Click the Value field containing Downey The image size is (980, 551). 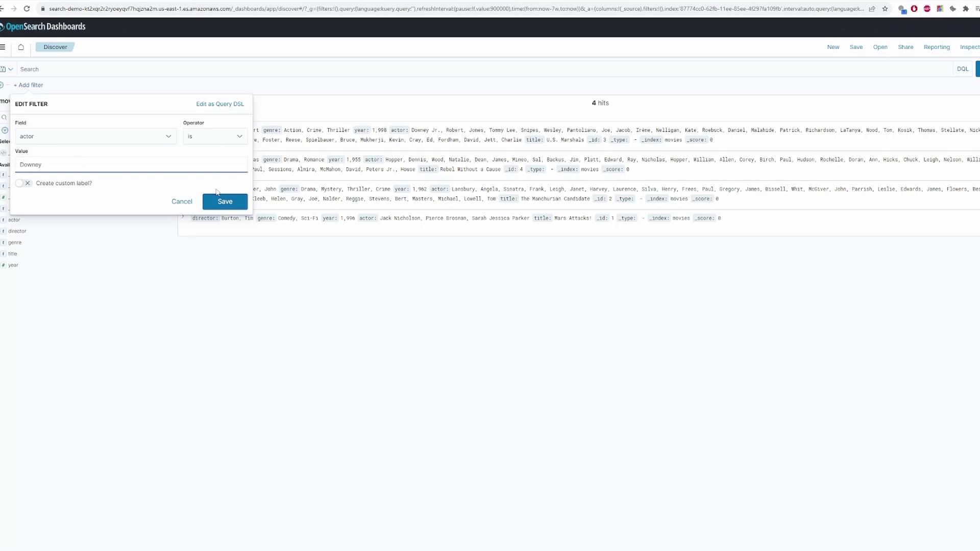pos(131,165)
